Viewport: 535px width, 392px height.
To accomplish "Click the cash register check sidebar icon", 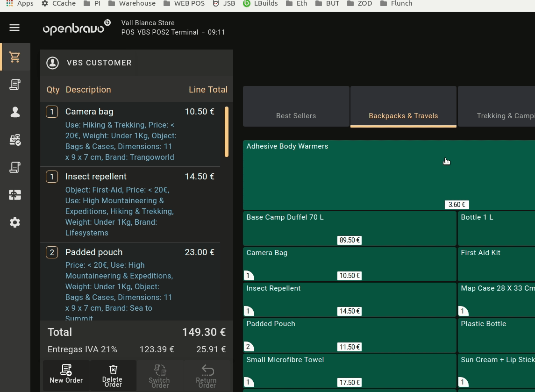I will tap(15, 140).
